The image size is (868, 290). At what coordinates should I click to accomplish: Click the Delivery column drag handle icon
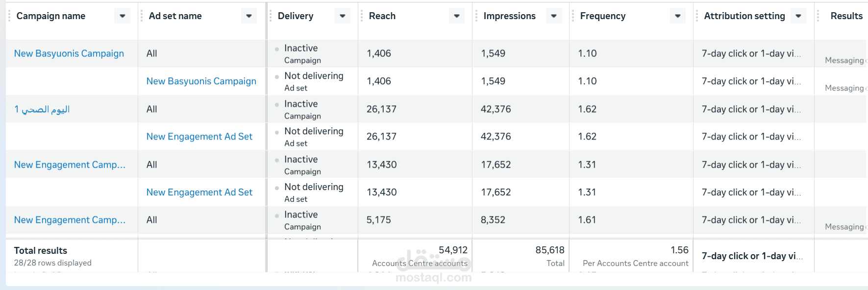point(271,16)
